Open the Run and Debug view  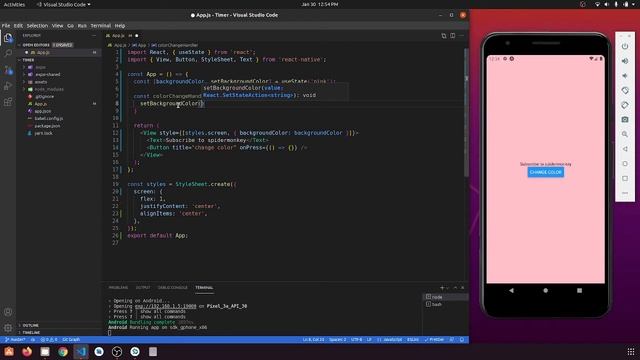(8, 86)
